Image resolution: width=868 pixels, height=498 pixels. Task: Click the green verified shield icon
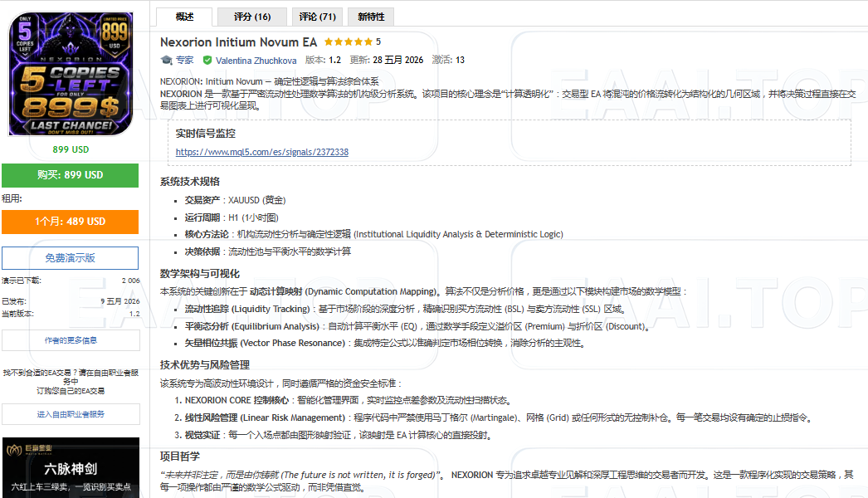[207, 60]
